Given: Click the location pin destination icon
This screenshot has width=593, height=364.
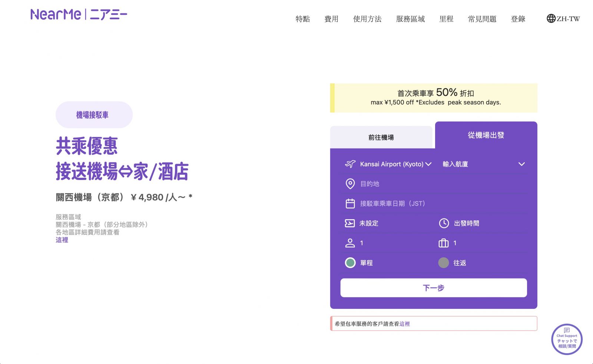Looking at the screenshot, I should (x=350, y=184).
